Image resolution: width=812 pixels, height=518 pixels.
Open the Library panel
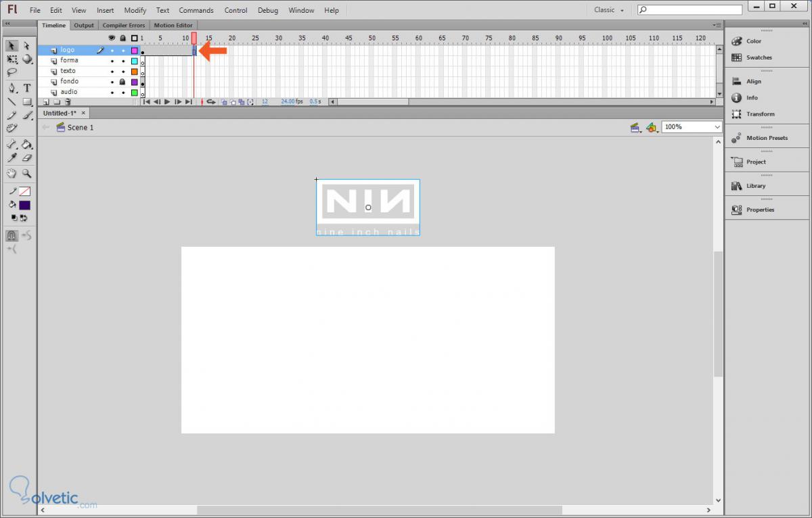coord(748,186)
